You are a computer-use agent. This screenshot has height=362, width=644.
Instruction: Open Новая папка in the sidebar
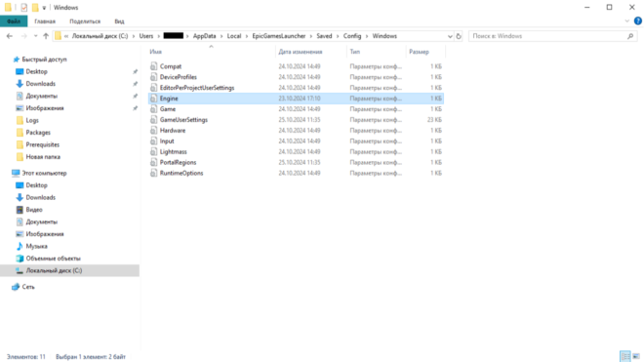[43, 157]
